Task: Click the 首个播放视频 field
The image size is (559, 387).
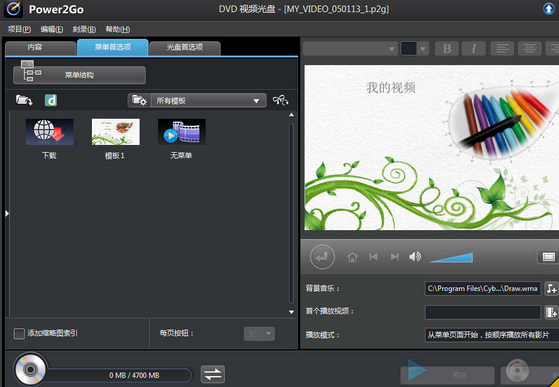Action: click(x=483, y=312)
